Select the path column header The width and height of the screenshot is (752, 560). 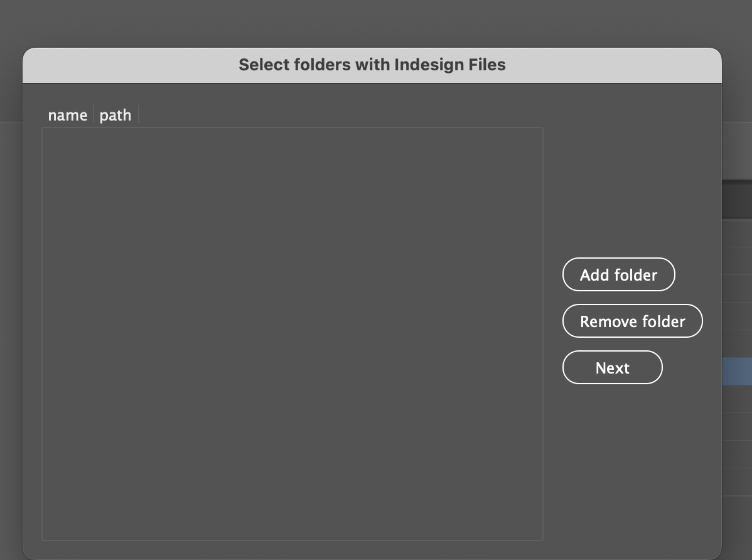115,116
